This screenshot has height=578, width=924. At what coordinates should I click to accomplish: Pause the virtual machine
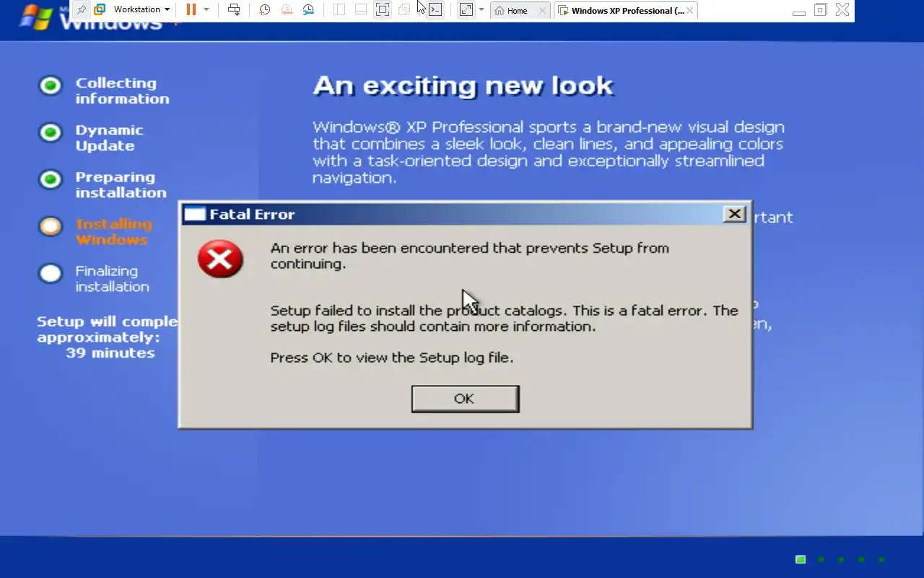point(191,9)
